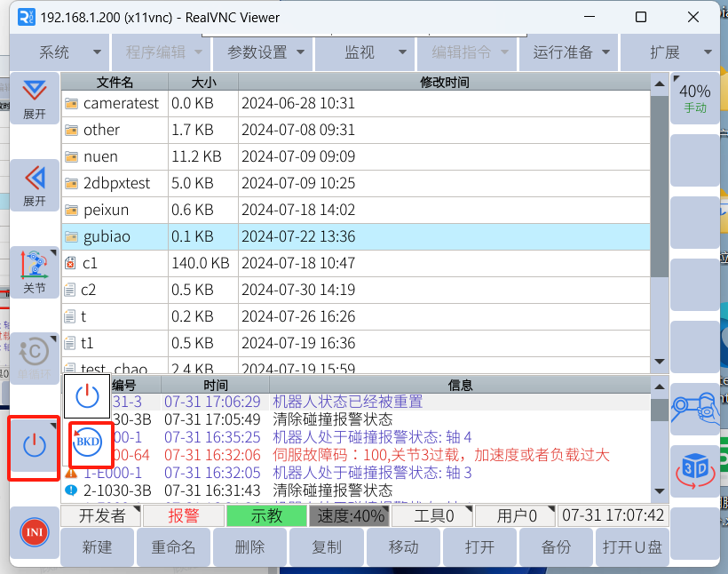
Task: Click the BKD brake icon
Action: click(89, 442)
